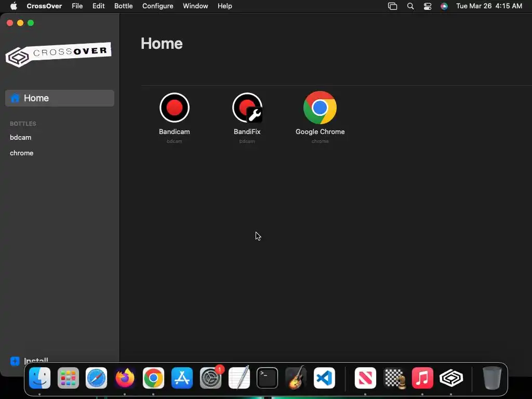Launch Google Chrome from the Home grid
The image size is (532, 399).
coord(320,108)
